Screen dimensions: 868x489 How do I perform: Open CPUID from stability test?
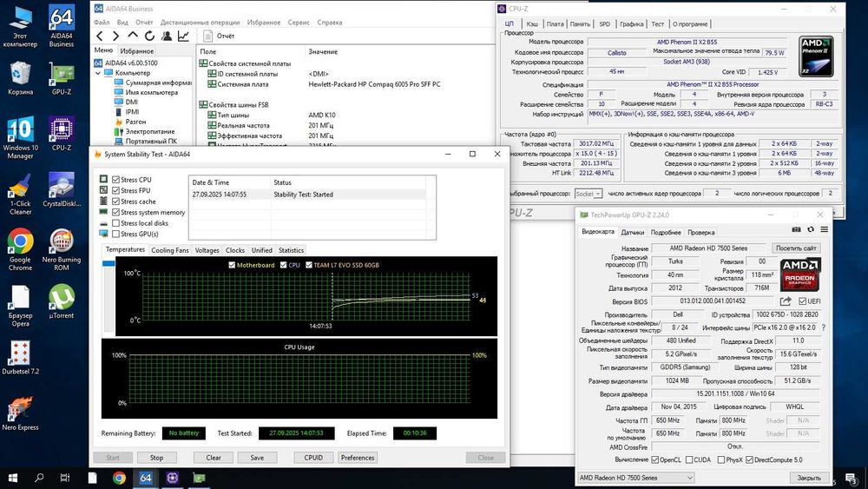point(313,458)
